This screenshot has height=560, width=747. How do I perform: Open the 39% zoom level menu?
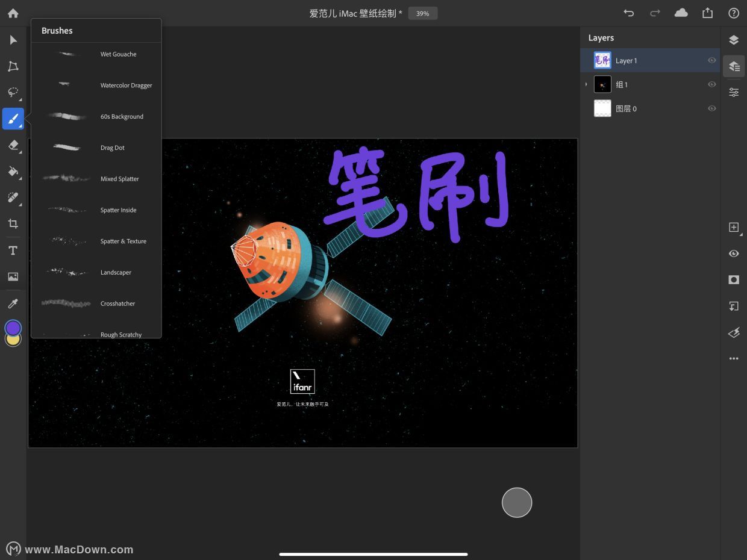(423, 13)
